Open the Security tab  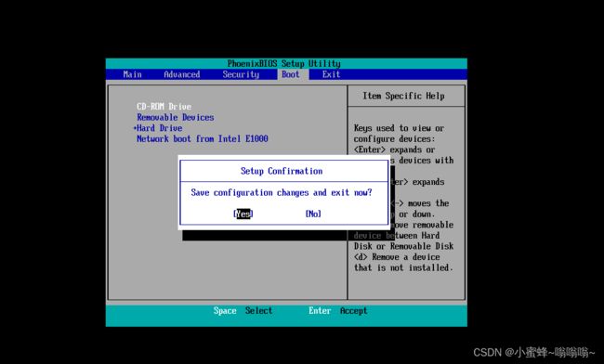pos(241,74)
